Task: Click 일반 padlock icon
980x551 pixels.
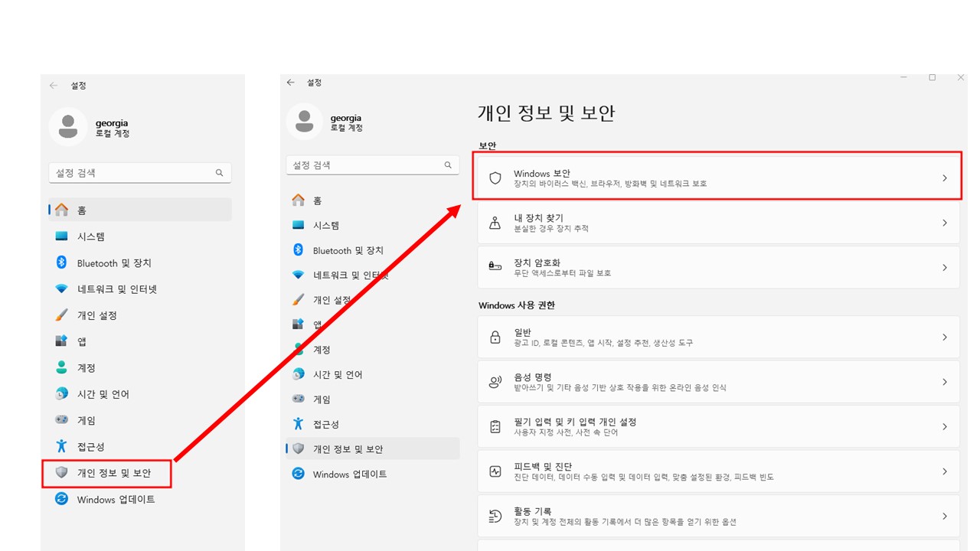Action: [x=495, y=337]
